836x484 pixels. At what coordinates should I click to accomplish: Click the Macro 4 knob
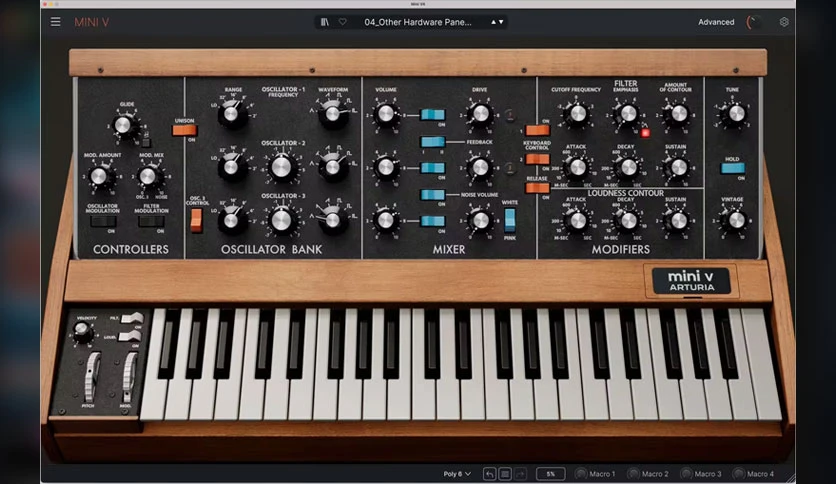[x=738, y=473]
